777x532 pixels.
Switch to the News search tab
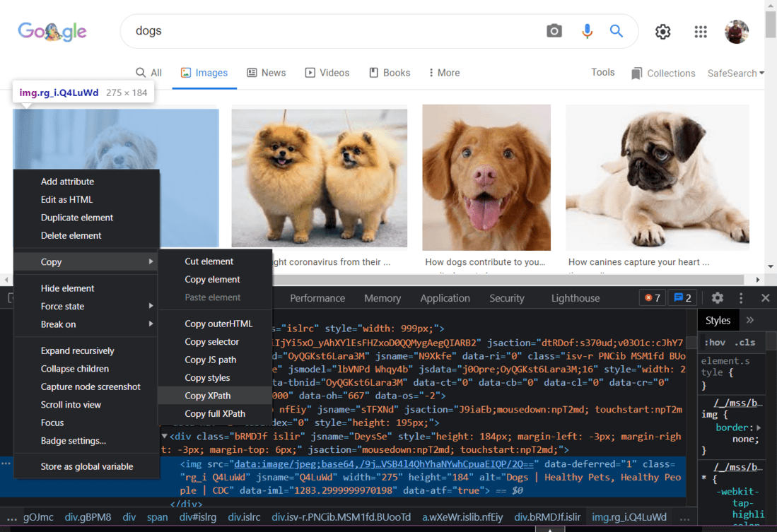point(266,73)
